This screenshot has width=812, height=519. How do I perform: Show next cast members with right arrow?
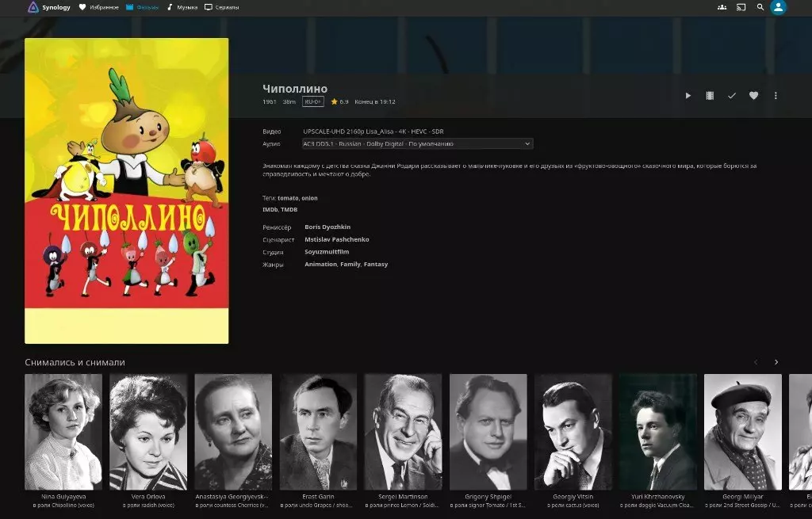(x=776, y=362)
